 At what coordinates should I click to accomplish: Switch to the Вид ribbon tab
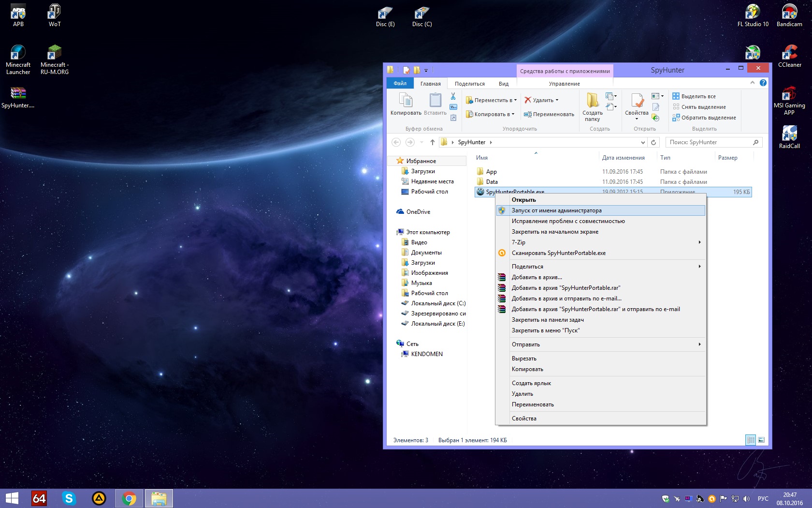pos(504,84)
